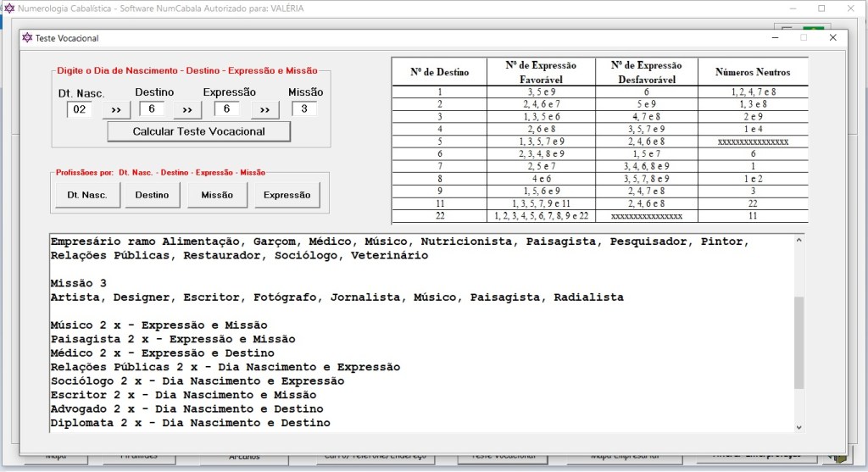Click Calcular Teste Vocacional button

[198, 131]
